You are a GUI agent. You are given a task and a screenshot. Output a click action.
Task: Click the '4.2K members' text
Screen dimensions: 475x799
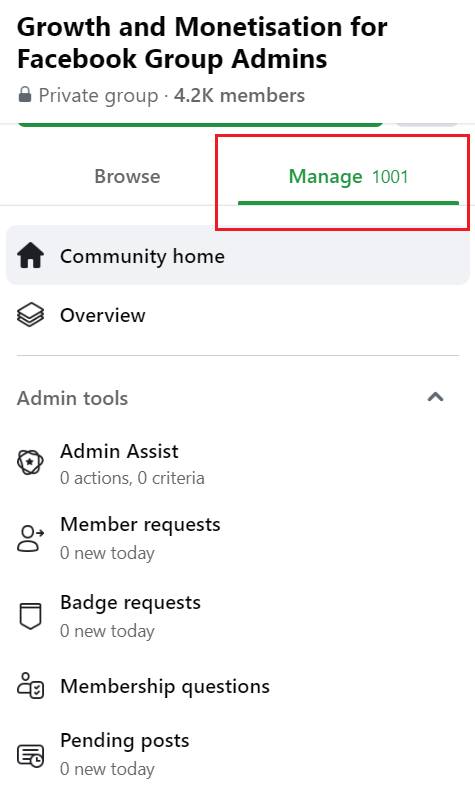[x=240, y=95]
